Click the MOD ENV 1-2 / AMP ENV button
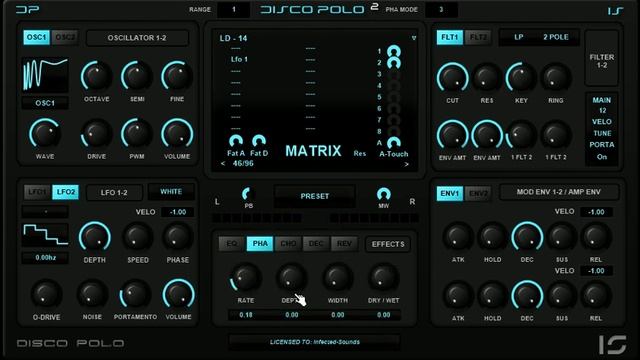The height and width of the screenshot is (360, 640). tap(559, 192)
